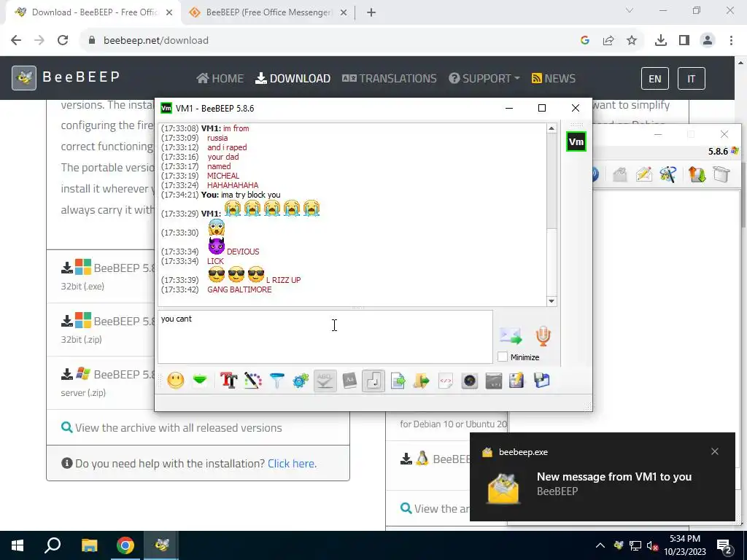Image resolution: width=747 pixels, height=560 pixels.
Task: Choose the message text color pencil icon
Action: pos(253,381)
